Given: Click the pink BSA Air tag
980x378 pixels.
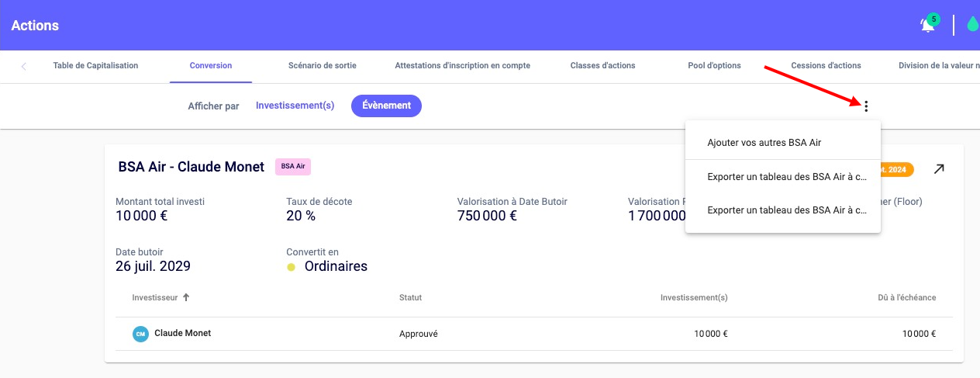Looking at the screenshot, I should [293, 166].
